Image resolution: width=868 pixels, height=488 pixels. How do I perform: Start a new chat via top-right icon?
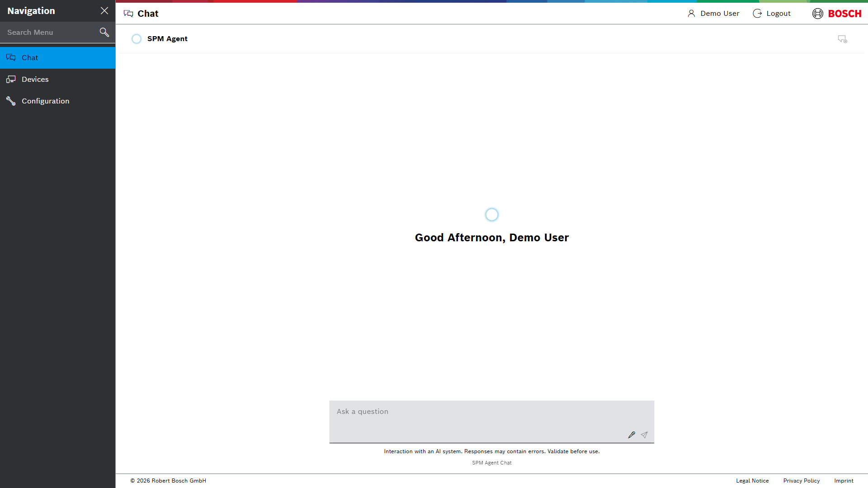842,39
